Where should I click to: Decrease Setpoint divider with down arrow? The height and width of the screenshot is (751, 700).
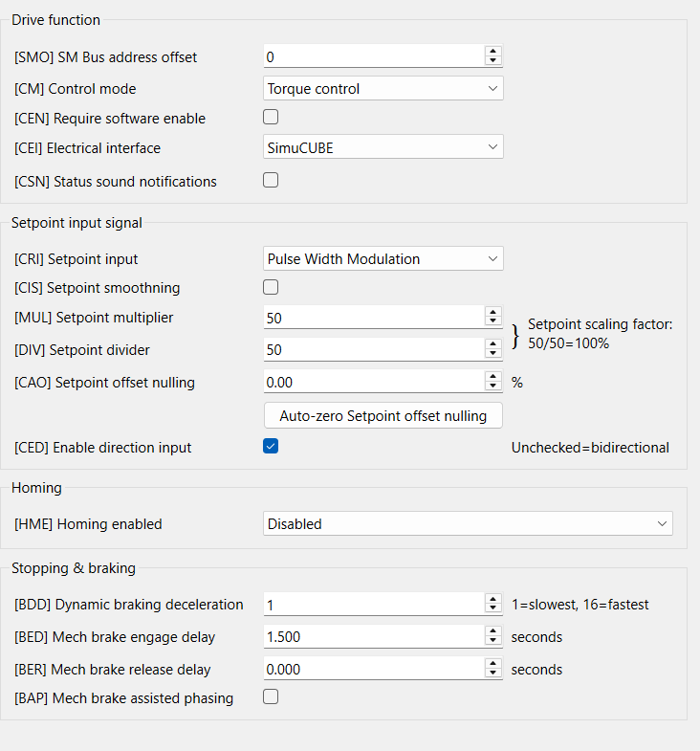point(492,355)
